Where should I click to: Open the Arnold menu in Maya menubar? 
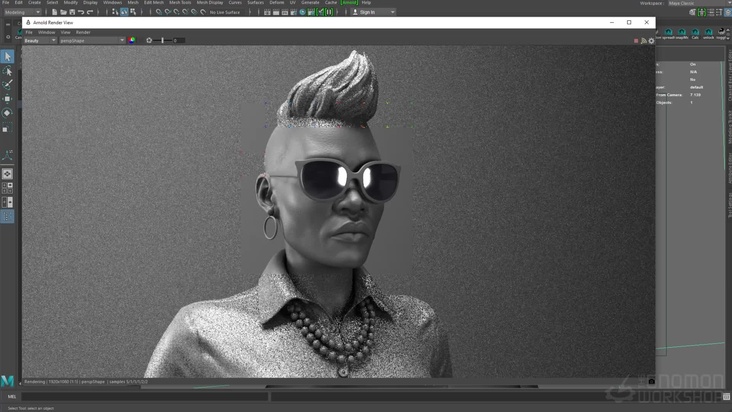pyautogui.click(x=349, y=3)
